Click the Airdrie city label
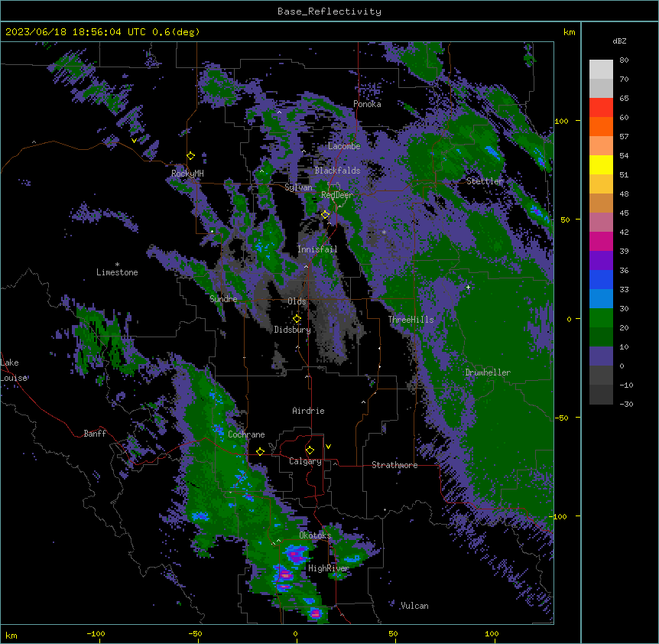This screenshot has width=659, height=644. (x=308, y=411)
